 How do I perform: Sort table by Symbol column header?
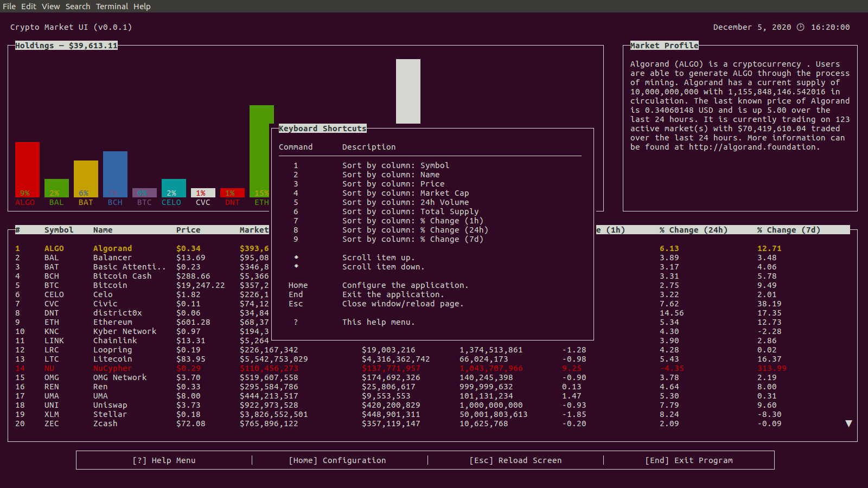point(59,230)
